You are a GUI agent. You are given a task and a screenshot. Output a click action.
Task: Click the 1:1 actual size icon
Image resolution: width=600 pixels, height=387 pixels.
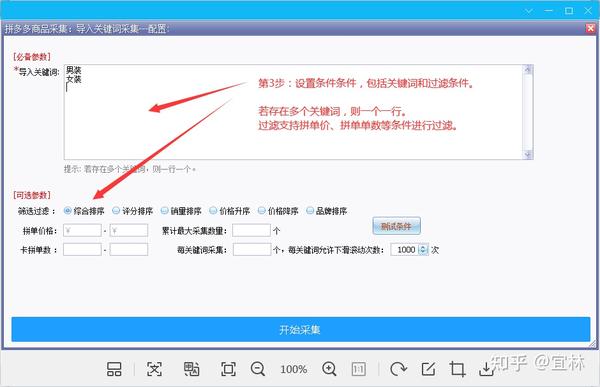click(359, 369)
